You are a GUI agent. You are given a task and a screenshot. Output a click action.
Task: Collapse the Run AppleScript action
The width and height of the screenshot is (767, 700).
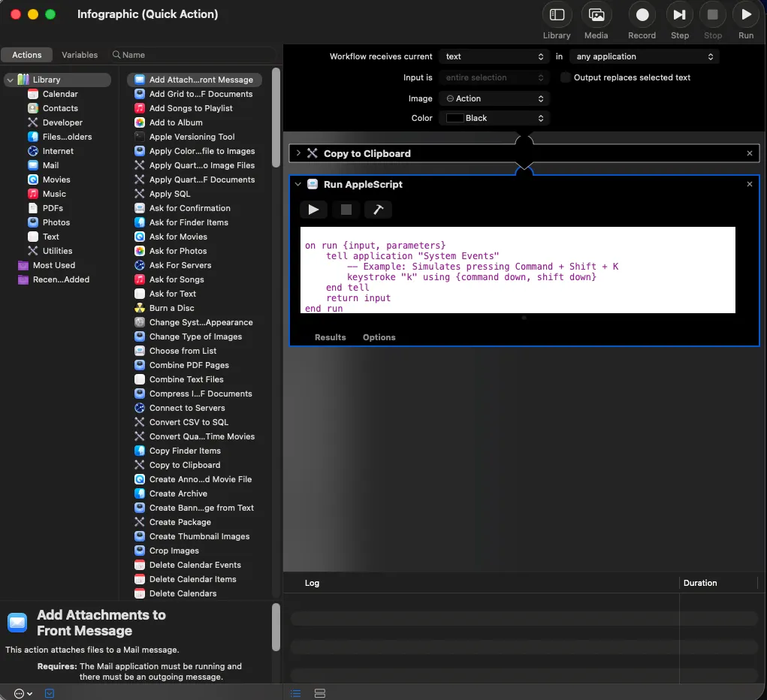(298, 185)
